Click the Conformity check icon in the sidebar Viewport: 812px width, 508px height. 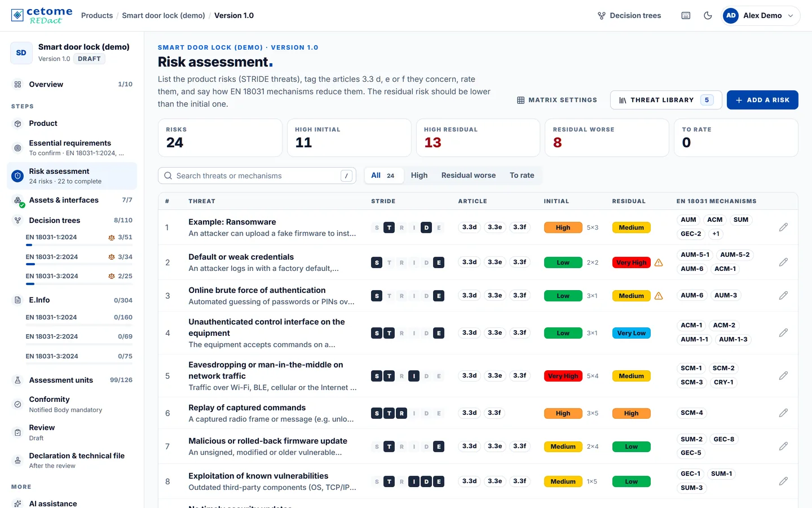(x=17, y=404)
